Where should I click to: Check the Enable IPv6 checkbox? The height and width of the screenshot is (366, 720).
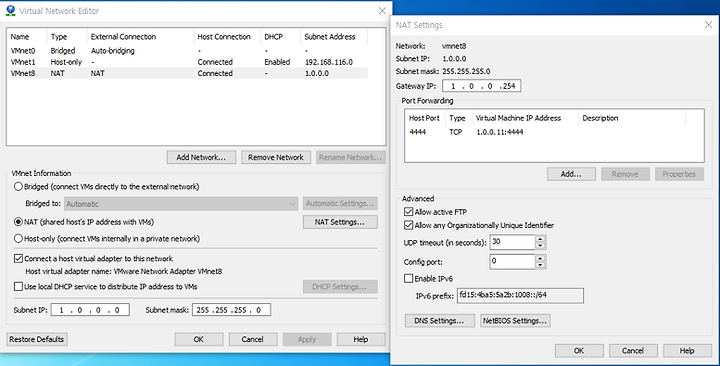pyautogui.click(x=408, y=278)
